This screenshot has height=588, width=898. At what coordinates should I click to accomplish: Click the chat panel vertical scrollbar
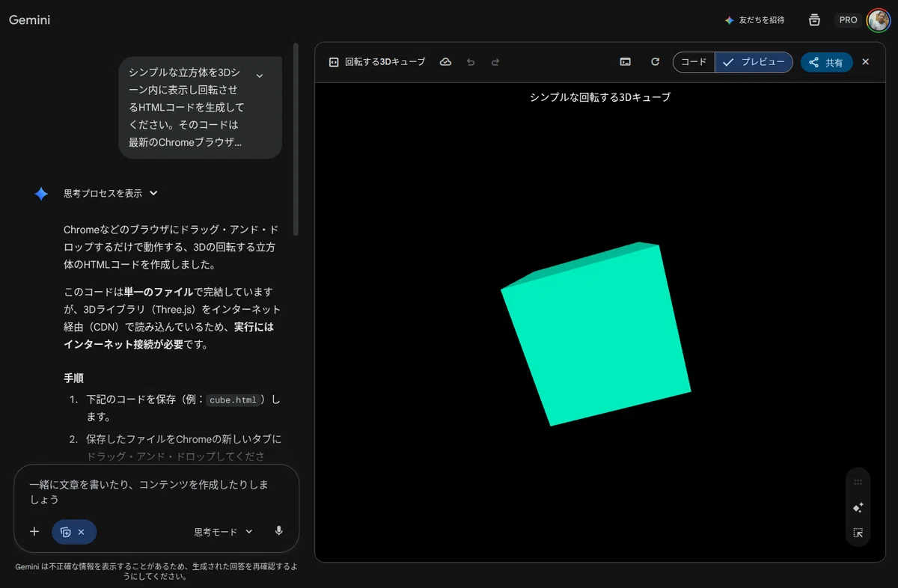296,138
